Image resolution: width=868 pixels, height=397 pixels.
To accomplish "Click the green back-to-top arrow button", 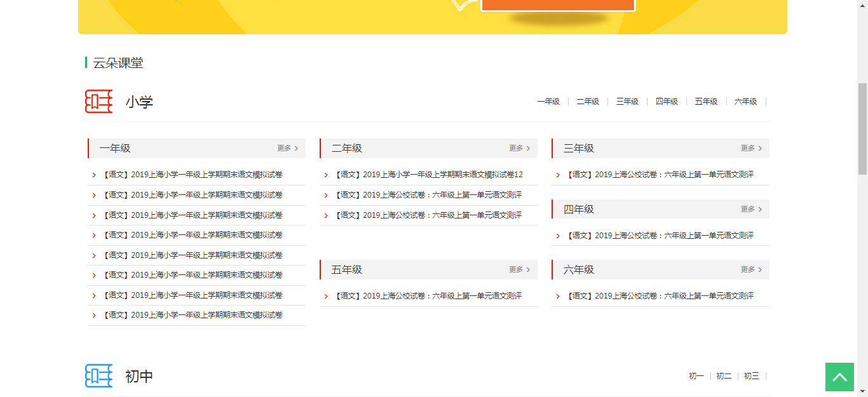I will point(839,377).
